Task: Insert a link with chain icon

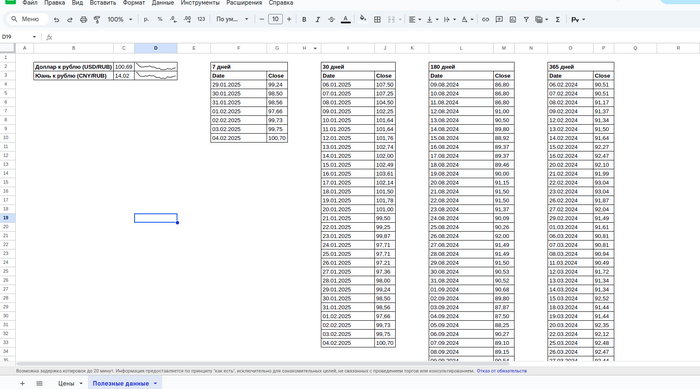Action: point(485,20)
